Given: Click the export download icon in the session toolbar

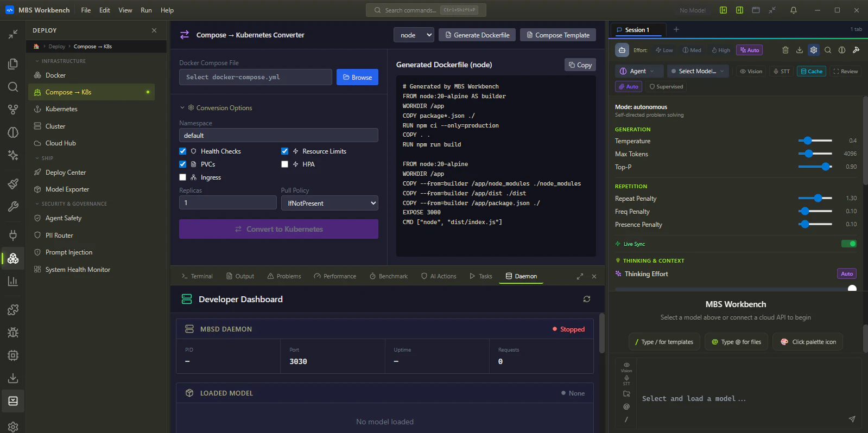Looking at the screenshot, I should point(799,50).
